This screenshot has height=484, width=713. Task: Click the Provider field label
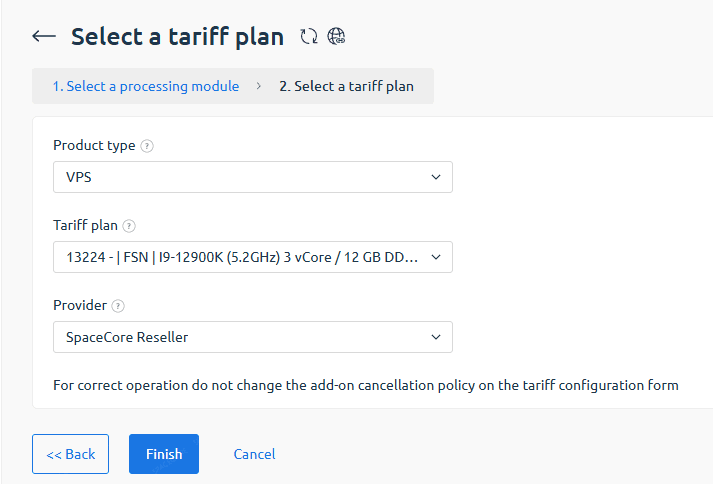click(80, 305)
